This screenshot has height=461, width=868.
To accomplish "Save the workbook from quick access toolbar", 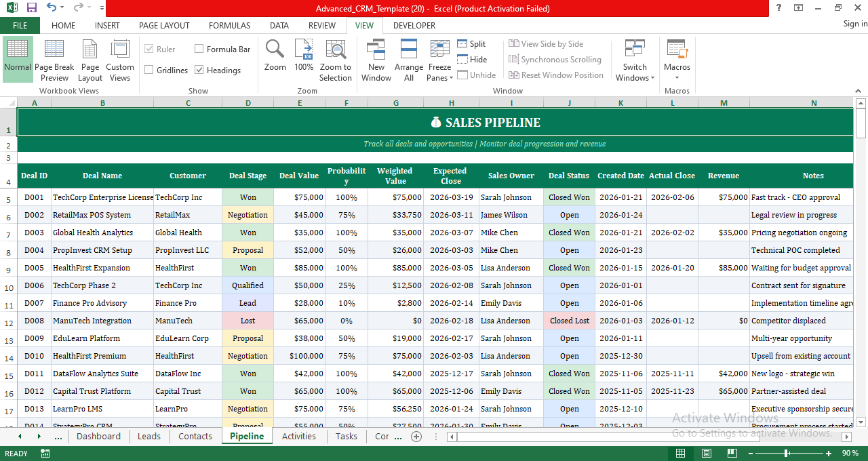I will pos(31,8).
